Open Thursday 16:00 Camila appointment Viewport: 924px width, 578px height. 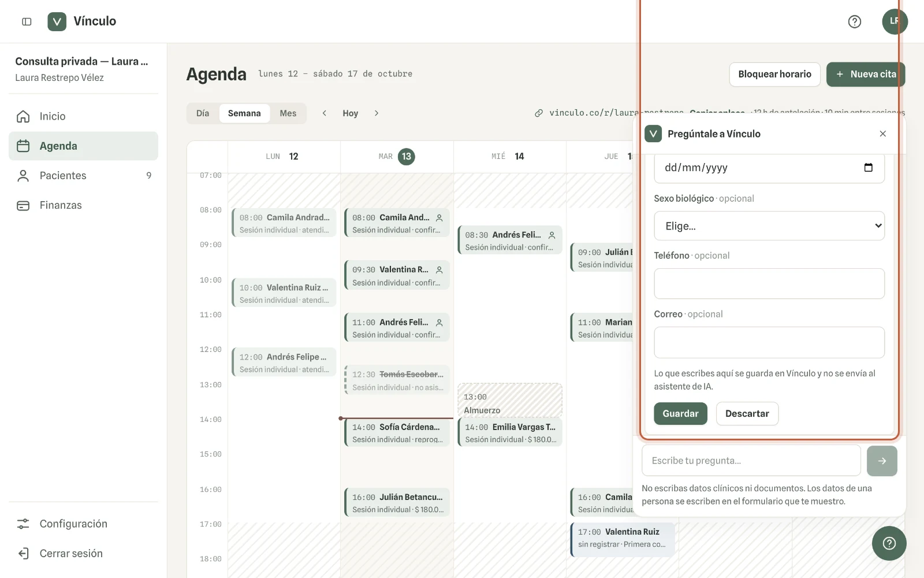click(x=603, y=503)
